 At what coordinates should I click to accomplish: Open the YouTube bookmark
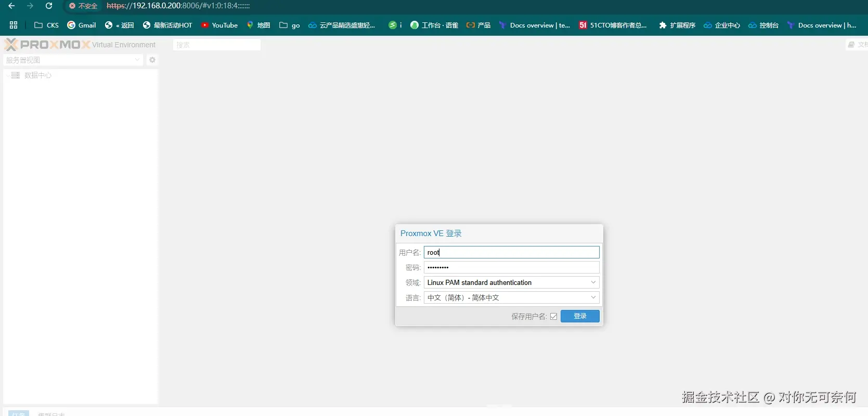pos(219,25)
